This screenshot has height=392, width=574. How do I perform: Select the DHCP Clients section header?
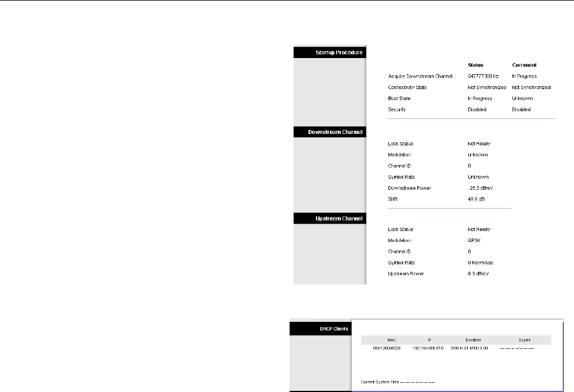pyautogui.click(x=321, y=329)
